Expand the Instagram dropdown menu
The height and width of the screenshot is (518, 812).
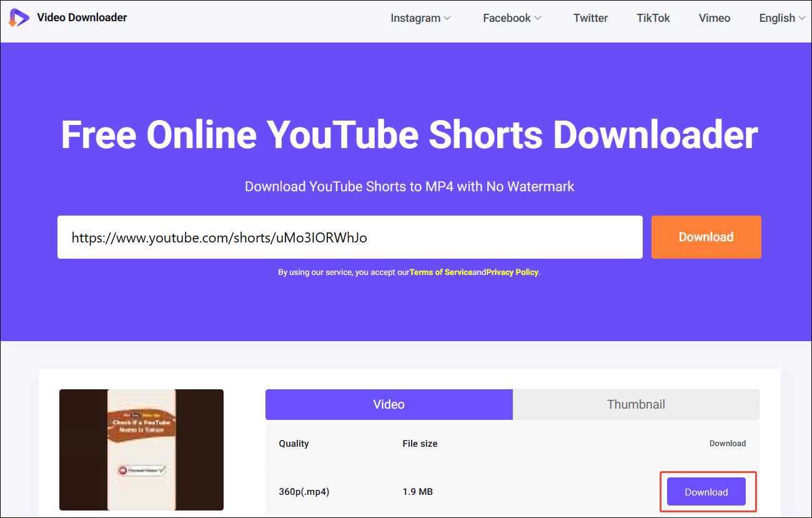(x=420, y=18)
